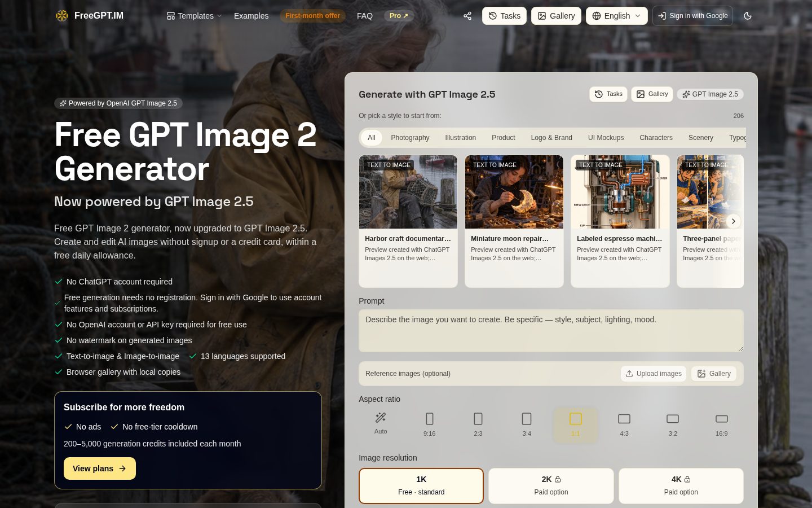Switch to the Logo & Brand tab
The height and width of the screenshot is (508, 812).
551,138
